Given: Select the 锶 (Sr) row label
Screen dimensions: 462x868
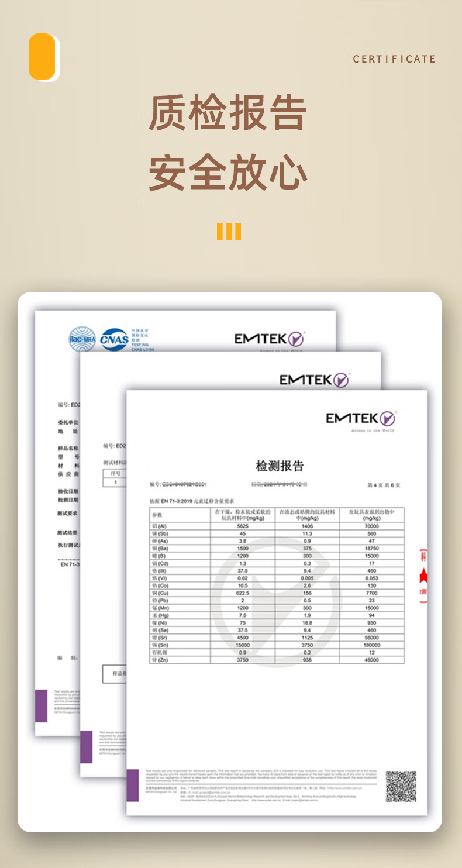Looking at the screenshot, I should tap(160, 638).
